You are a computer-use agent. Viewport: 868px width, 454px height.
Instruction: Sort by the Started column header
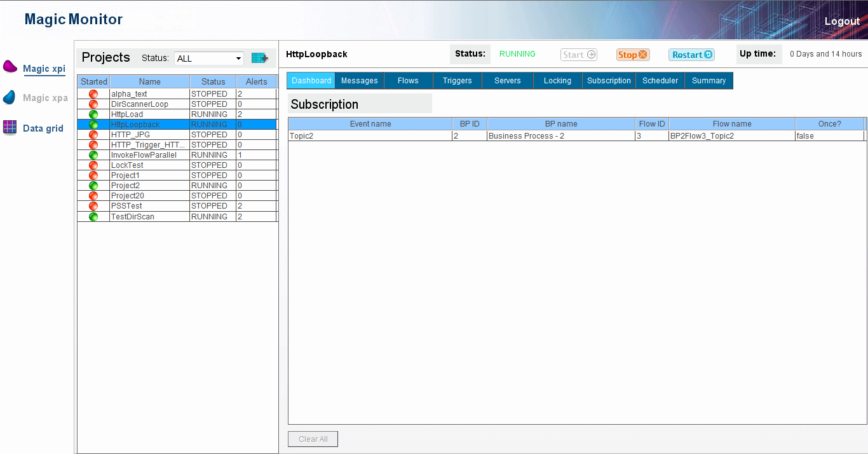click(x=94, y=81)
